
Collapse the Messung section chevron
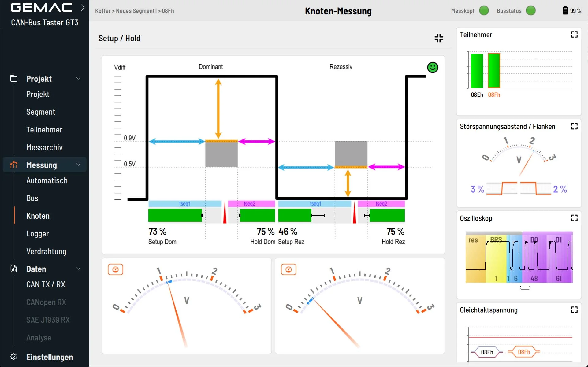(x=78, y=165)
